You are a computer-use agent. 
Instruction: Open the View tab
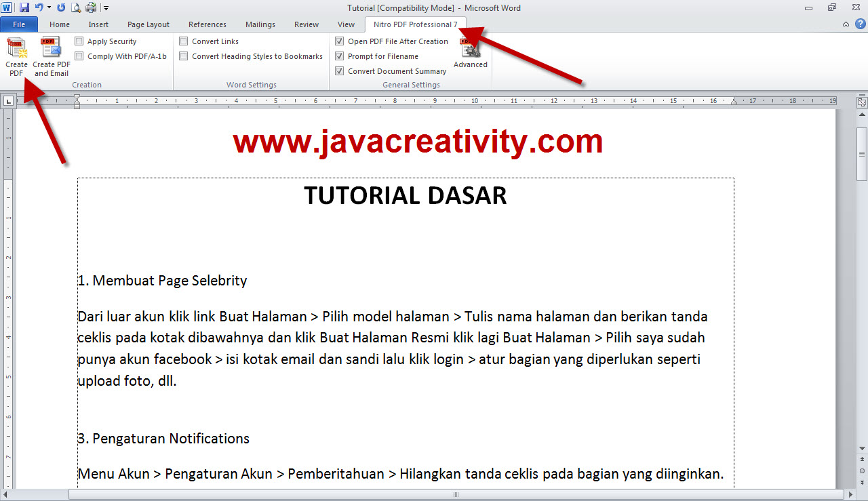tap(346, 24)
